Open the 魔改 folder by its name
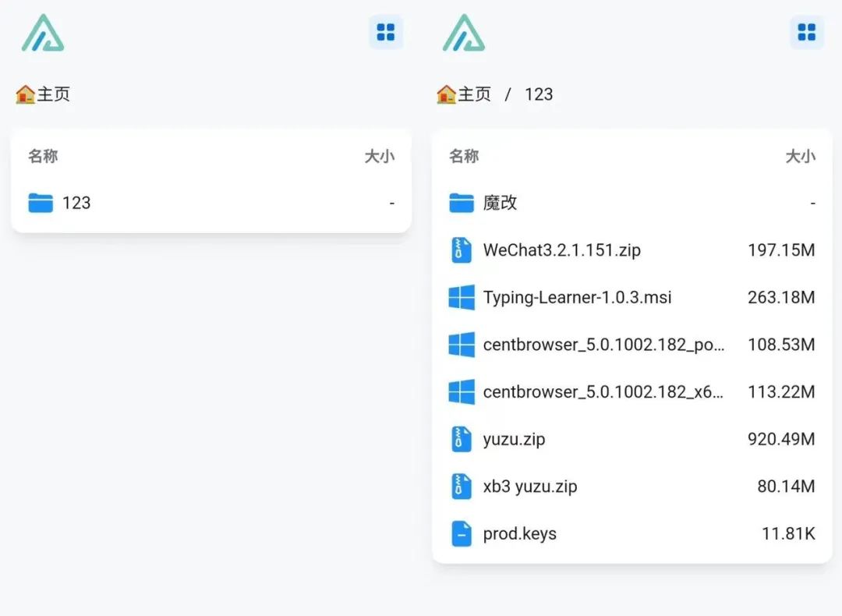 [x=500, y=203]
